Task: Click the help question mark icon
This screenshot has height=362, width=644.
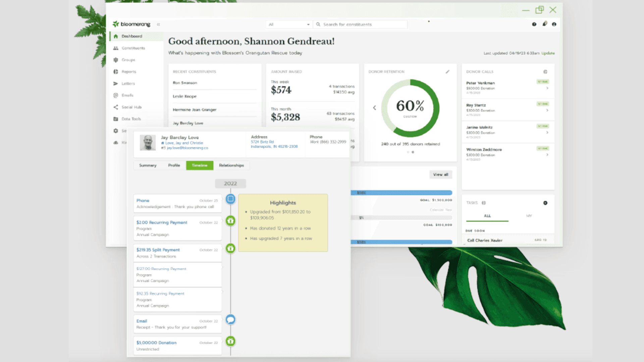Action: (534, 24)
